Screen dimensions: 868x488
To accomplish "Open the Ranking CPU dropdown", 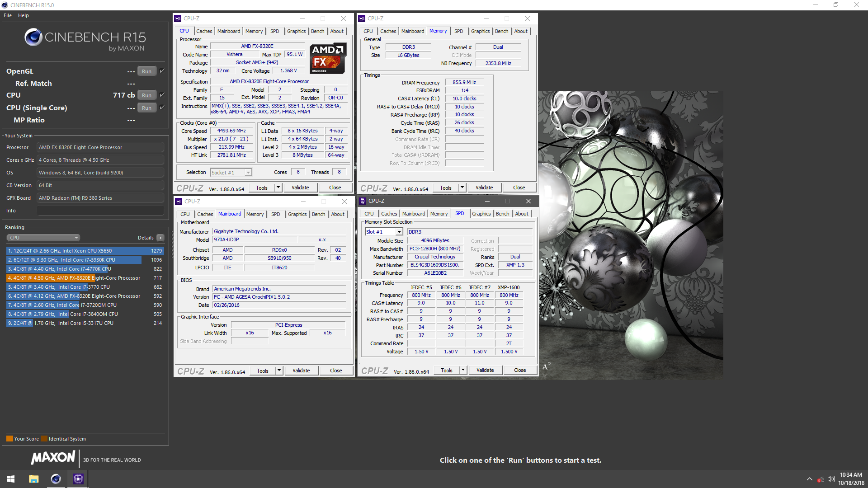I will coord(43,238).
